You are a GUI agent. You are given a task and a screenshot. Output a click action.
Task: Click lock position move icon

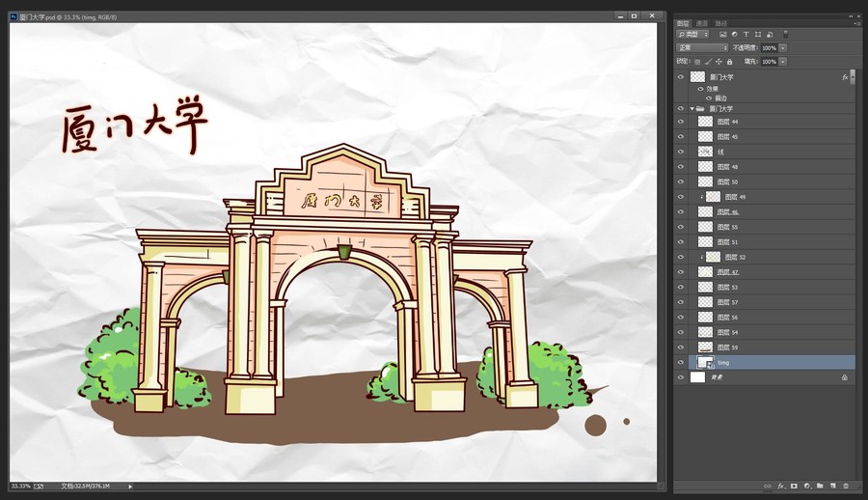[719, 62]
